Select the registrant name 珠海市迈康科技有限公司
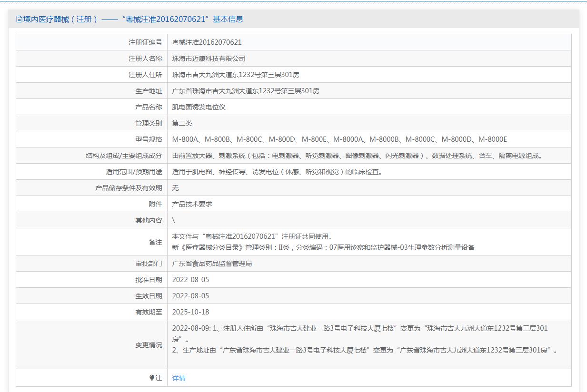This screenshot has height=392, width=587. pos(209,59)
